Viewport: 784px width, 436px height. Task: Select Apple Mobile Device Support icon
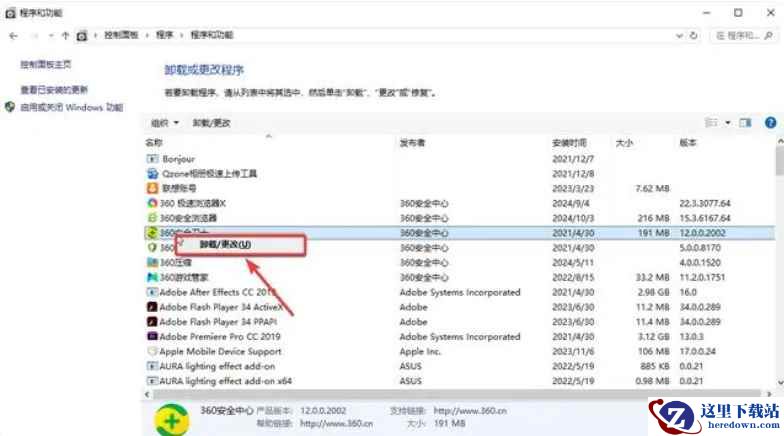152,351
